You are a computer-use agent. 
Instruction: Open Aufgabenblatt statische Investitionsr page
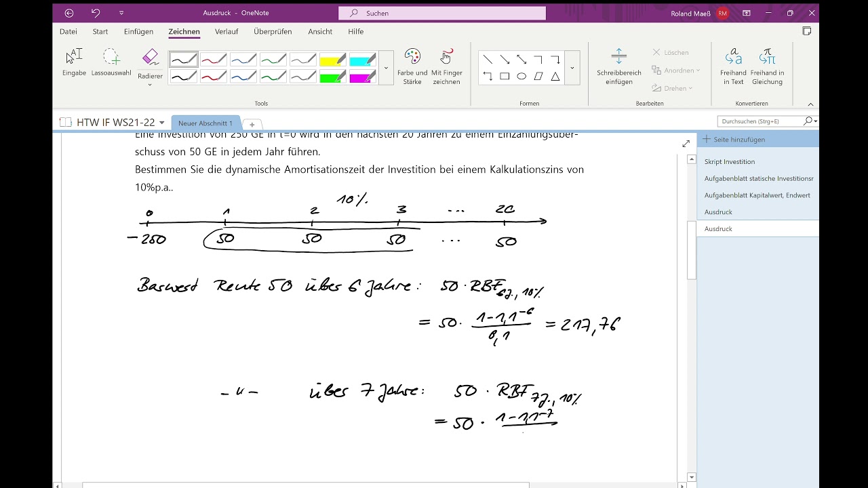coord(757,178)
